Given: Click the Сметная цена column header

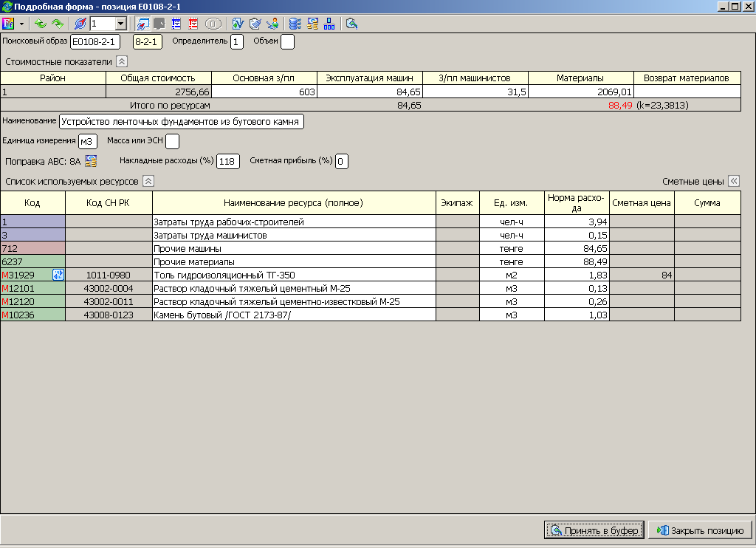Looking at the screenshot, I should [x=642, y=202].
